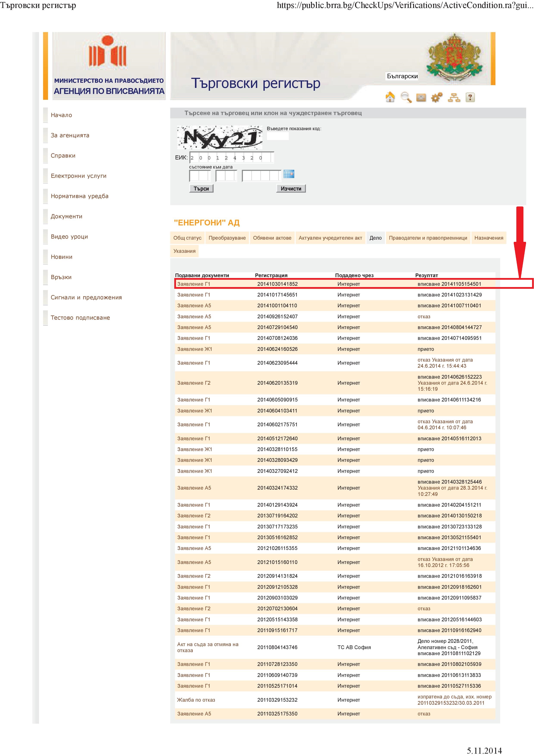
Task: Open Справки in the left menu
Action: (63, 156)
